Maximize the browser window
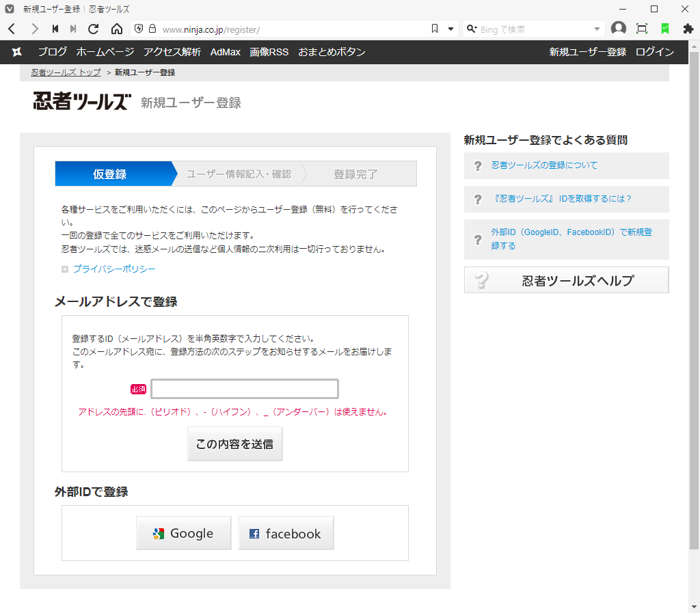The image size is (700, 613). coord(654,9)
